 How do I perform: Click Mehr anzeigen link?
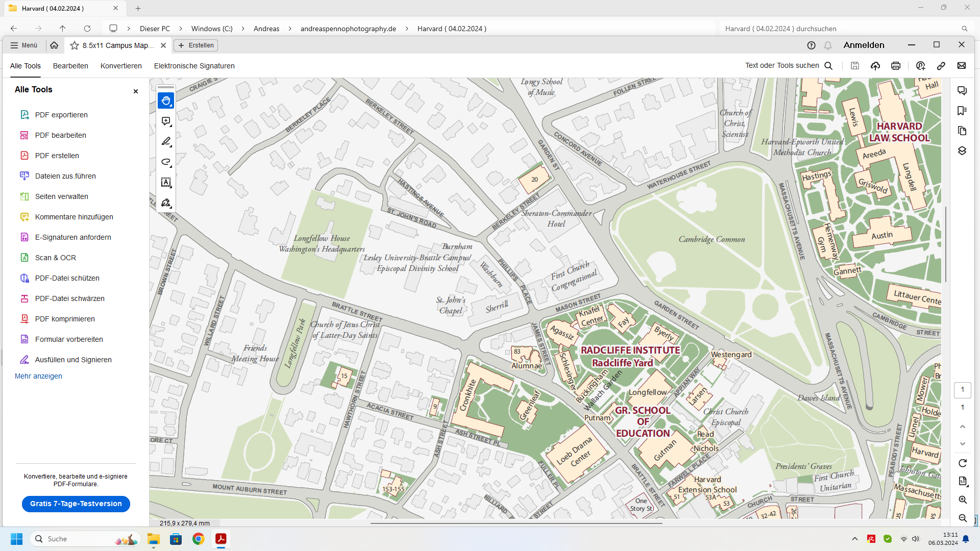[38, 376]
